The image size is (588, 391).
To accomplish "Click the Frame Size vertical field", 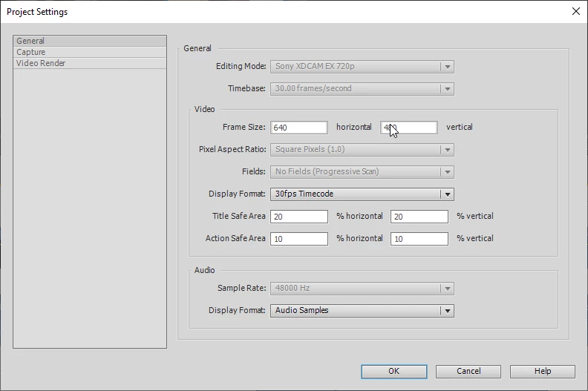I will click(x=409, y=128).
